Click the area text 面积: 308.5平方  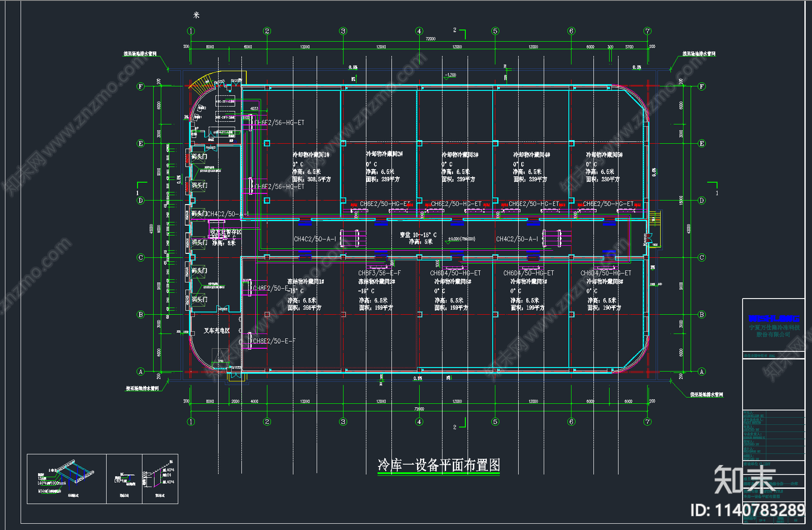click(x=311, y=179)
